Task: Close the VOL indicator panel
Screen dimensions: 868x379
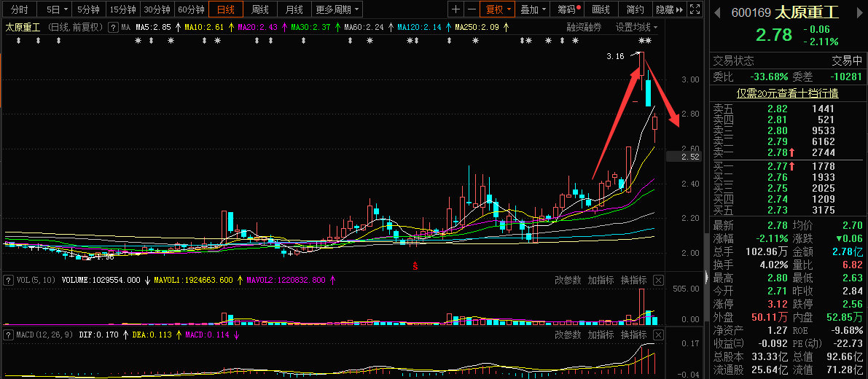Action: click(x=658, y=280)
